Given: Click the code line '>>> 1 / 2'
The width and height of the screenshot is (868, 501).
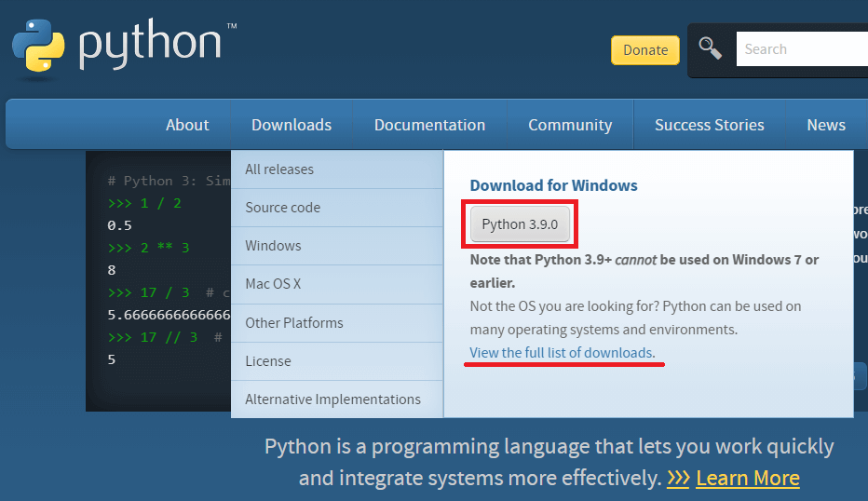Looking at the screenshot, I should pos(144,203).
